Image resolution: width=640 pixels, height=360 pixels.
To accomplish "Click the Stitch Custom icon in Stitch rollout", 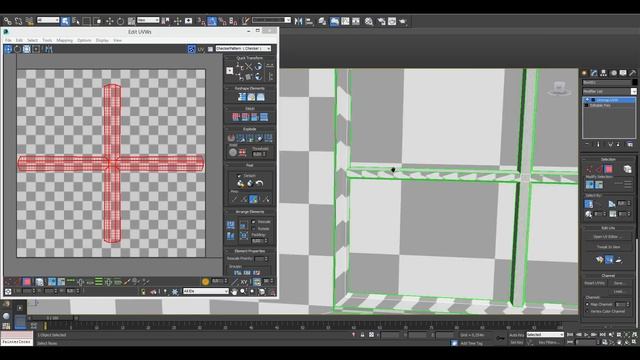I will coord(264,117).
